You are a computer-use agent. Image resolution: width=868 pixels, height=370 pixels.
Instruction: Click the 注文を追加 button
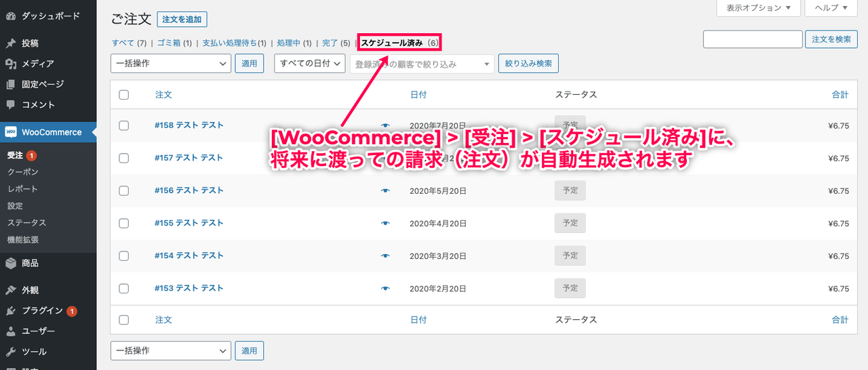point(182,20)
